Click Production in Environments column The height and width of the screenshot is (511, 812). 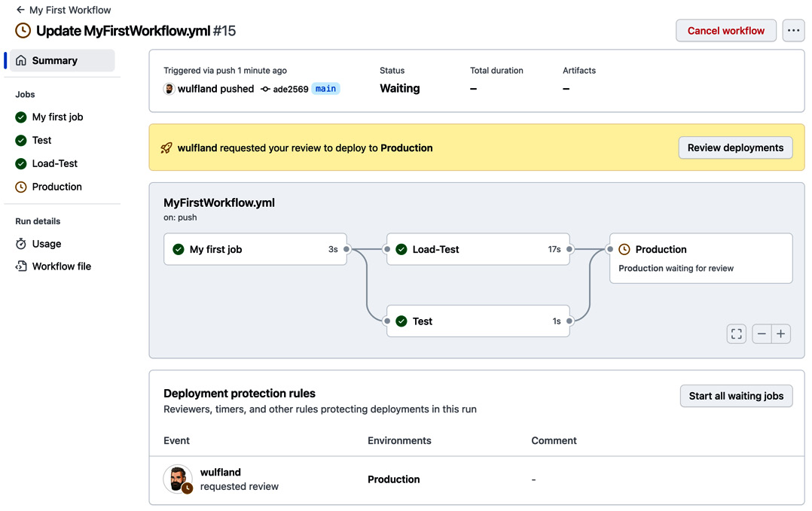pos(393,479)
